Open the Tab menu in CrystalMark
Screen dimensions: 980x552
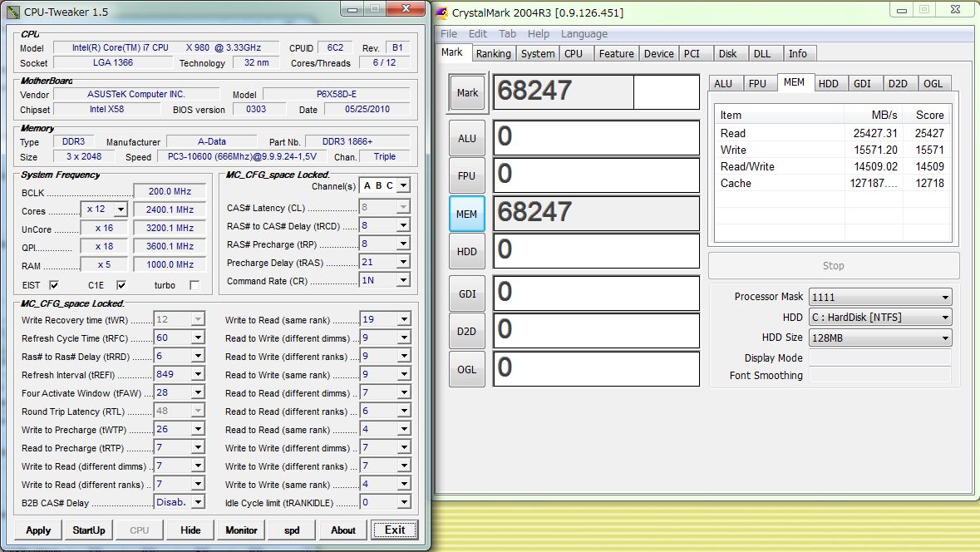(x=508, y=34)
